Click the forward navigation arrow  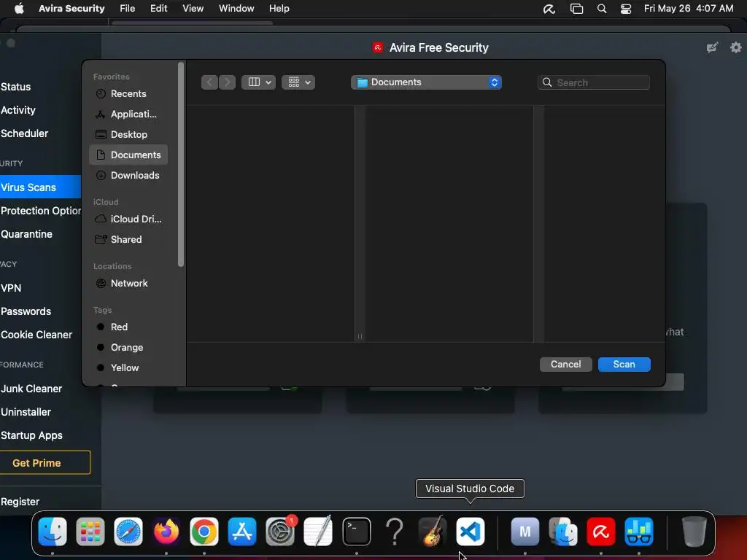(x=228, y=82)
